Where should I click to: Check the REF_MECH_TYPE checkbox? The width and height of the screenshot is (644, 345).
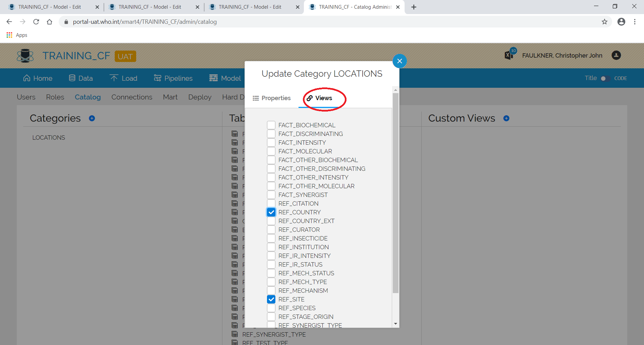point(271,282)
